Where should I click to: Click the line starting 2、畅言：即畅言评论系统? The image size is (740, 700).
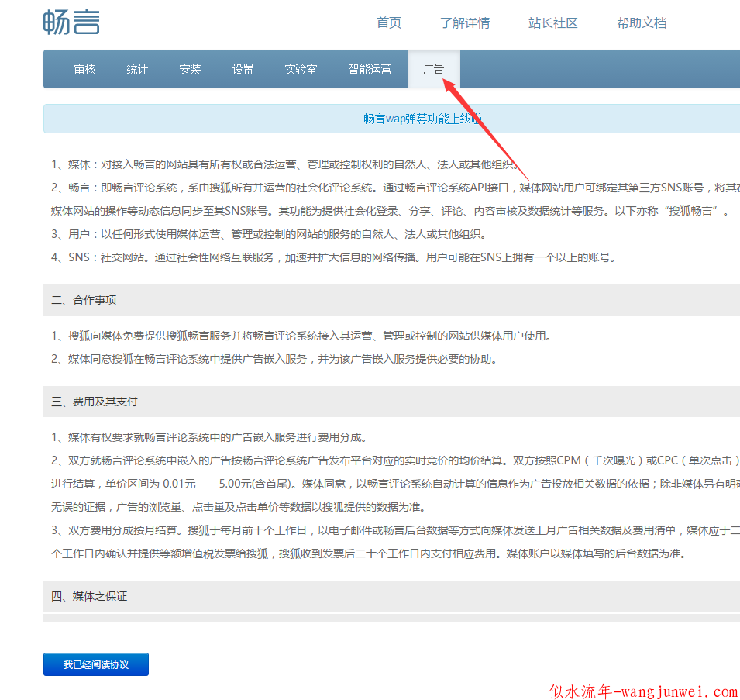pos(395,188)
